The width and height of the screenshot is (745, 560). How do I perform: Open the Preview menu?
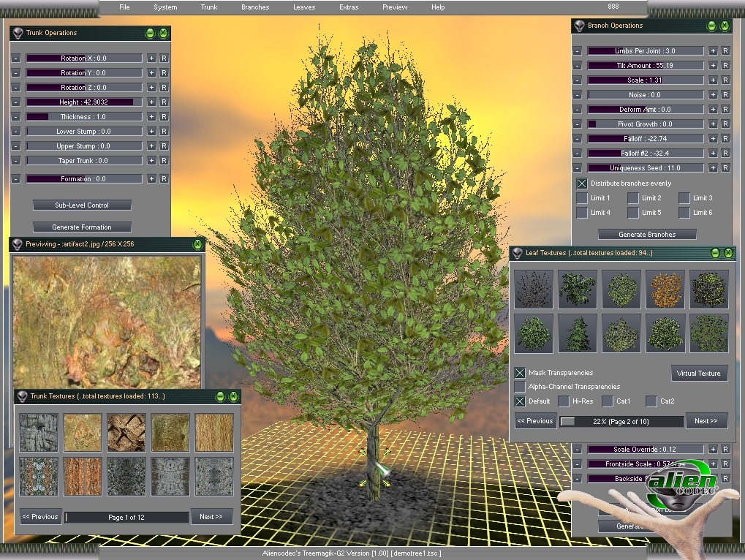[x=395, y=7]
